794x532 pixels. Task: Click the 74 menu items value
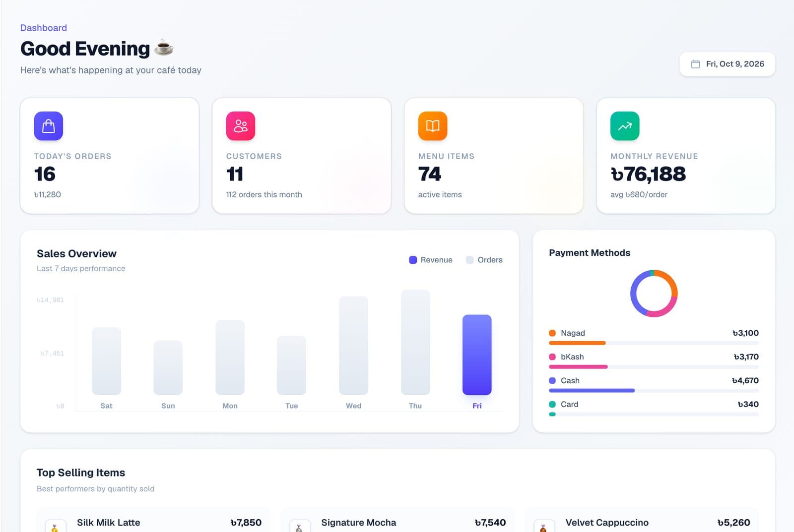click(x=430, y=174)
